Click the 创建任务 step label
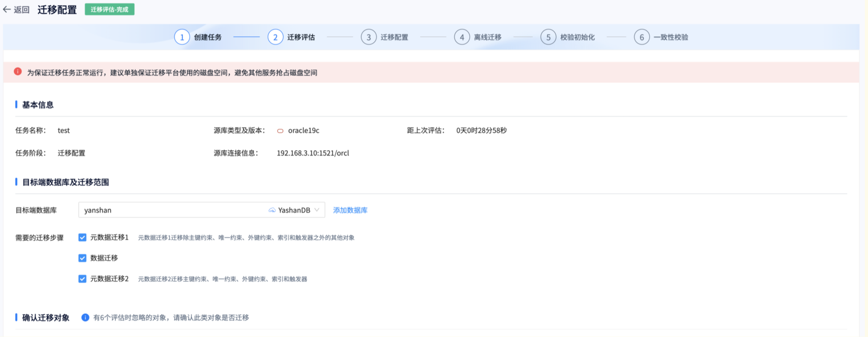 pos(208,37)
